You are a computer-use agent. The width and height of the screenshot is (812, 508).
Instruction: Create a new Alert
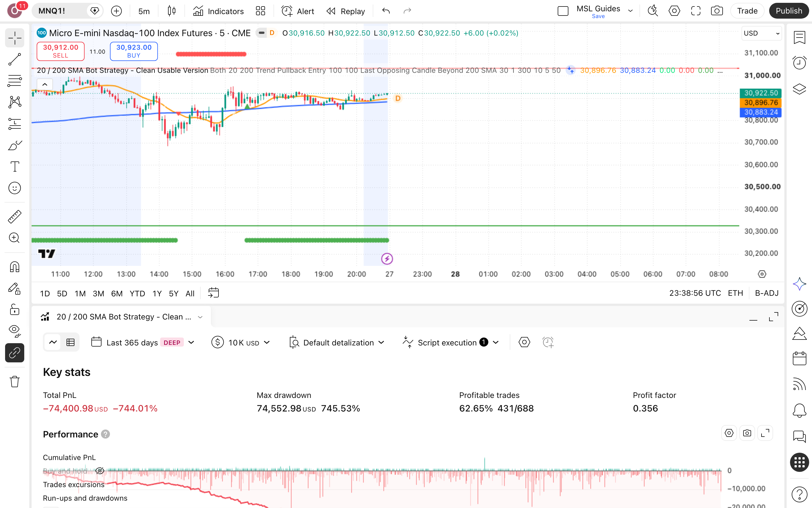coord(298,11)
